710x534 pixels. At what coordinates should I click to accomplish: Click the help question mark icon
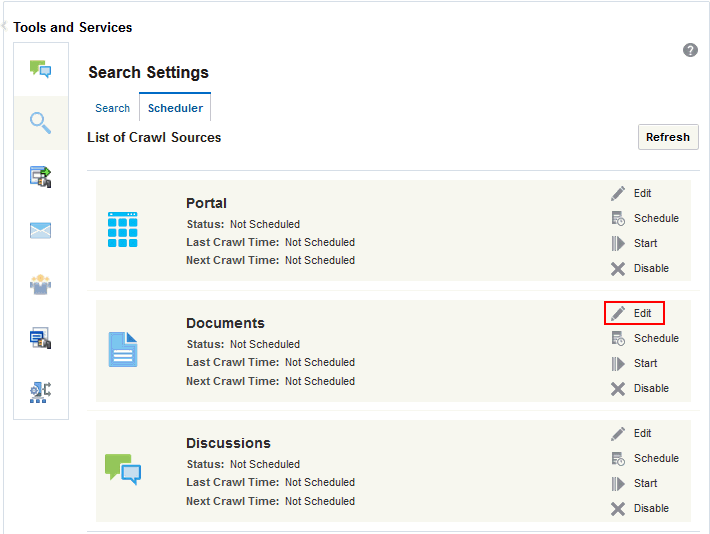690,50
